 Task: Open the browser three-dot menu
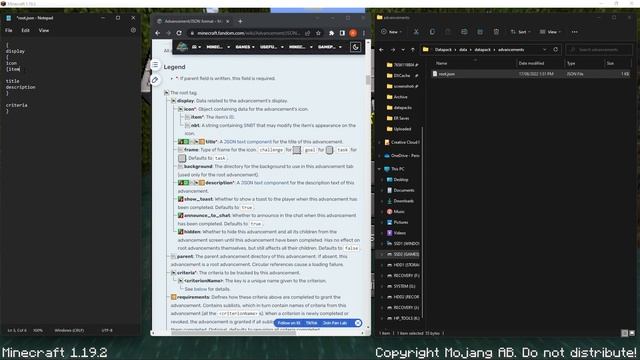click(x=363, y=33)
